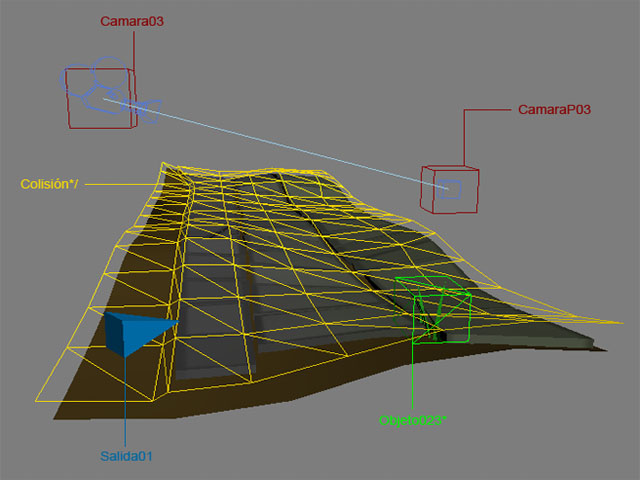Click the Salida01 text label
Image resolution: width=640 pixels, height=480 pixels.
126,456
